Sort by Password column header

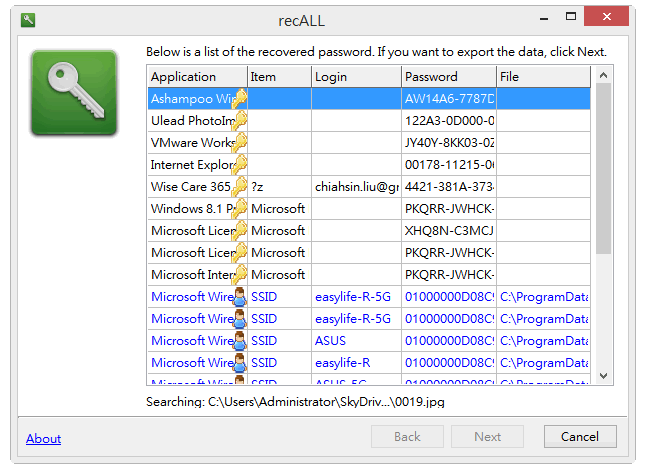[449, 77]
